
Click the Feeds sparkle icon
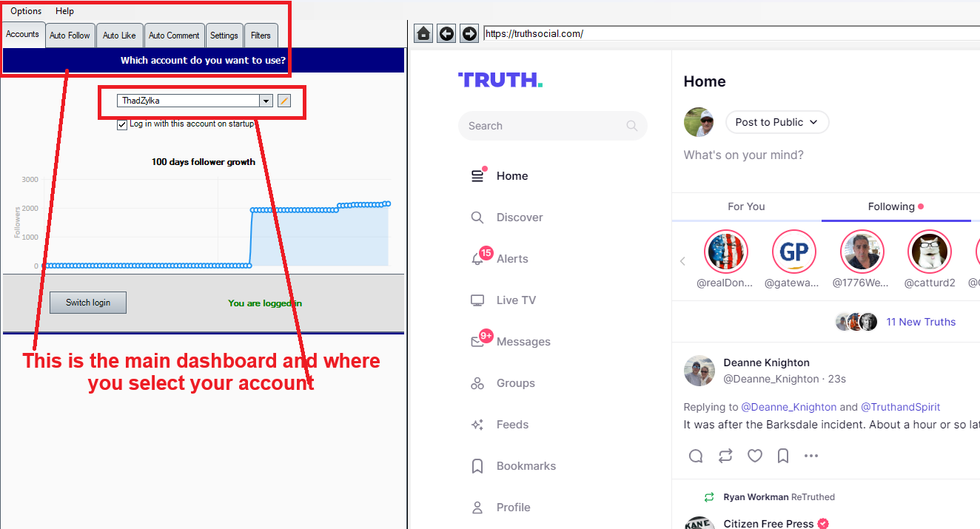pos(477,425)
